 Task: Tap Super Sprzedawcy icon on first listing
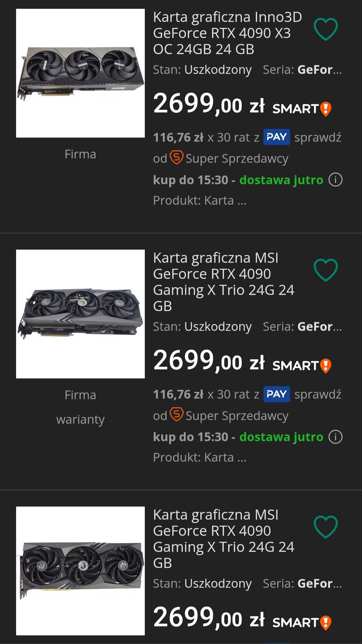(x=177, y=157)
